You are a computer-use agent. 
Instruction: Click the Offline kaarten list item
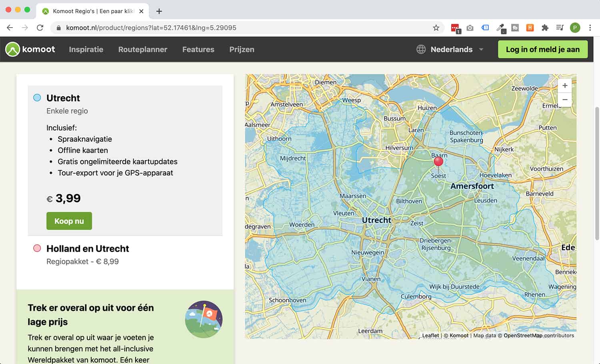tap(83, 150)
